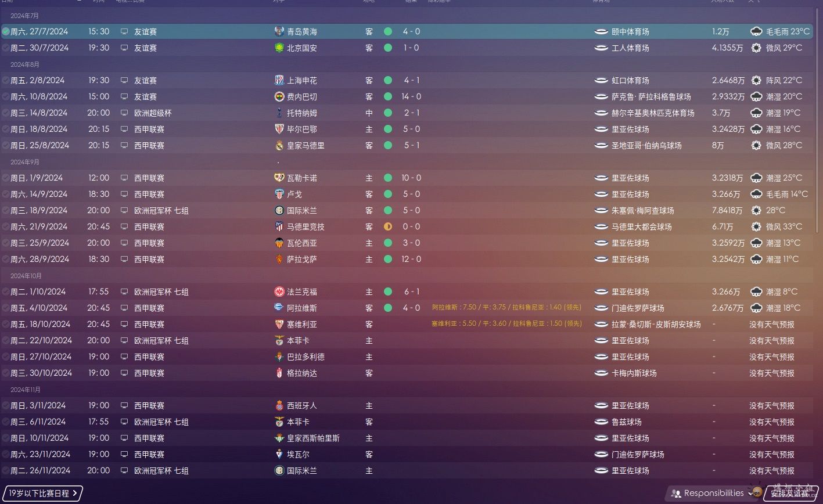Viewport: 823px width, 504px height.
Task: Expand the Responsibilities menu
Action: coord(713,493)
